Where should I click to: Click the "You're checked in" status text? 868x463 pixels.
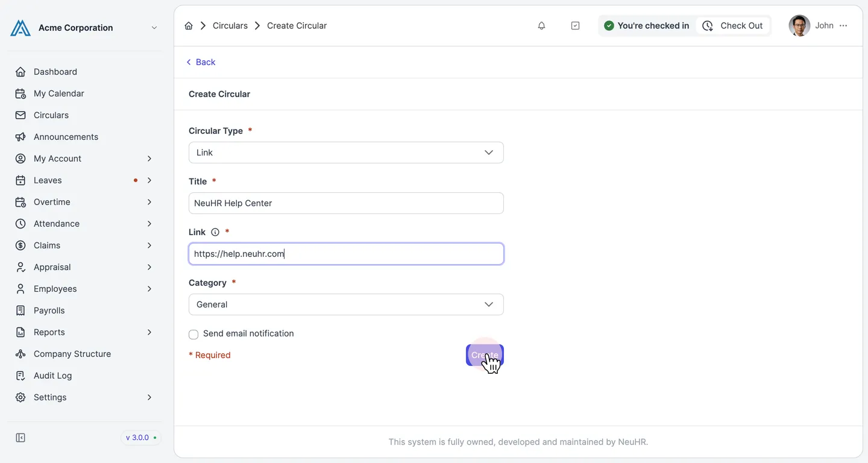(x=653, y=26)
